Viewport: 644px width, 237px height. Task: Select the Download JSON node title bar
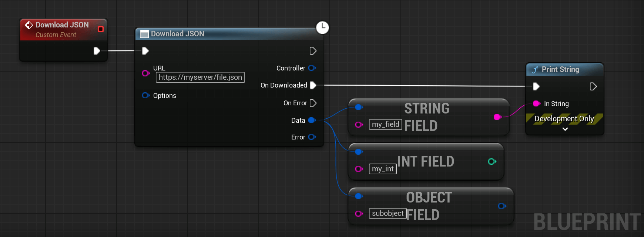pos(229,34)
